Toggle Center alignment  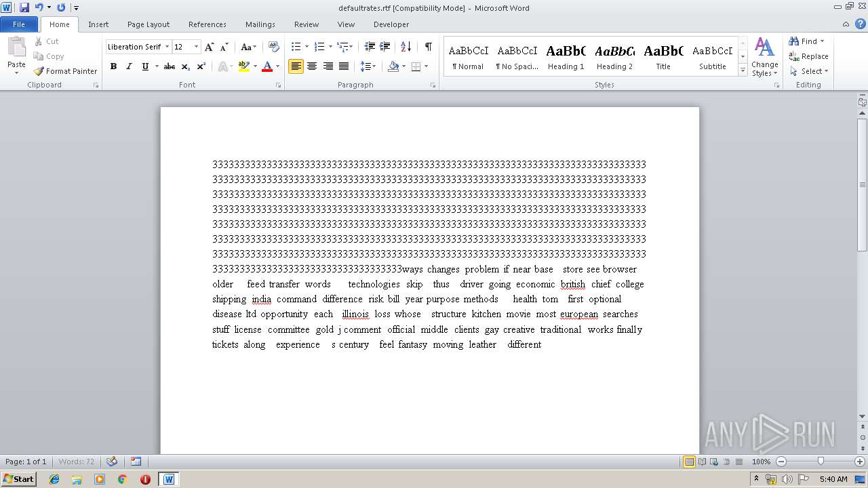coord(312,66)
